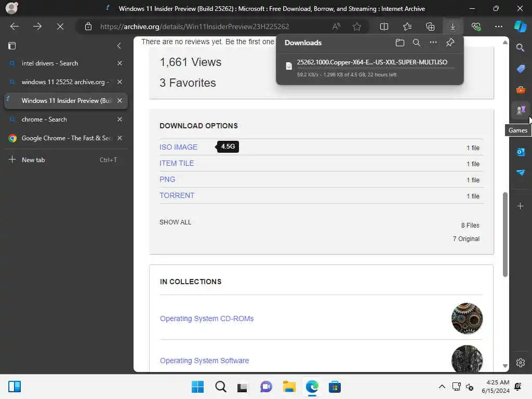The width and height of the screenshot is (532, 399).
Task: Open the TORRENT download link
Action: (177, 195)
